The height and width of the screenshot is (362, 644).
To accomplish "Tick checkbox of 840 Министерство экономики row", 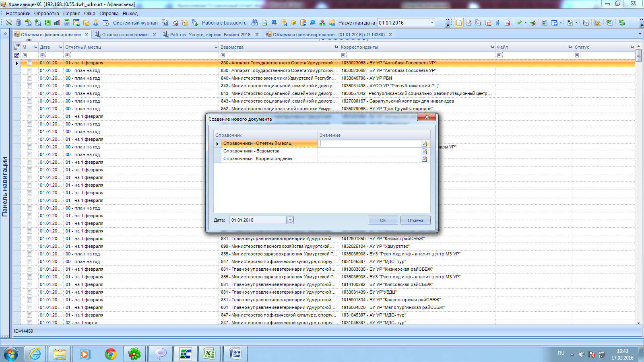I will pos(29,78).
